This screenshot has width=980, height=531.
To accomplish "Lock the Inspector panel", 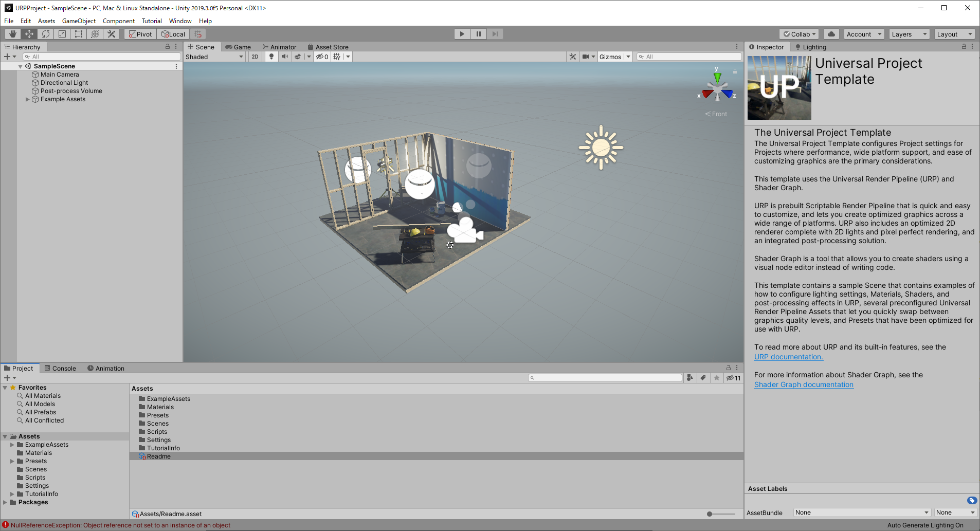I will [964, 46].
